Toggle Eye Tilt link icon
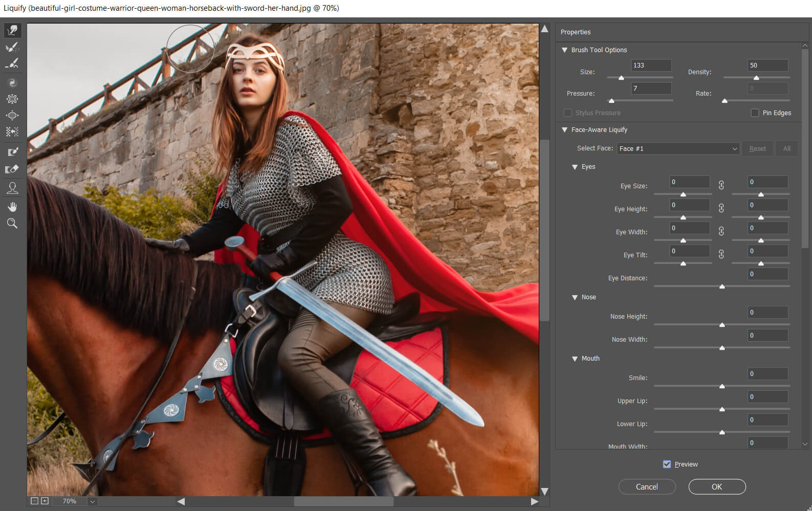812x511 pixels. coord(721,254)
